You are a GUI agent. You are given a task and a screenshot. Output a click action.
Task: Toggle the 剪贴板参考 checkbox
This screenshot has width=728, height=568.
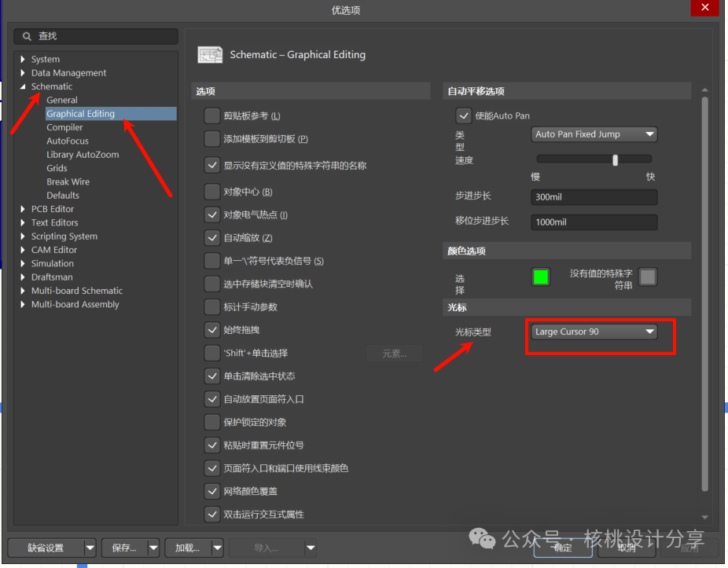[x=211, y=116]
